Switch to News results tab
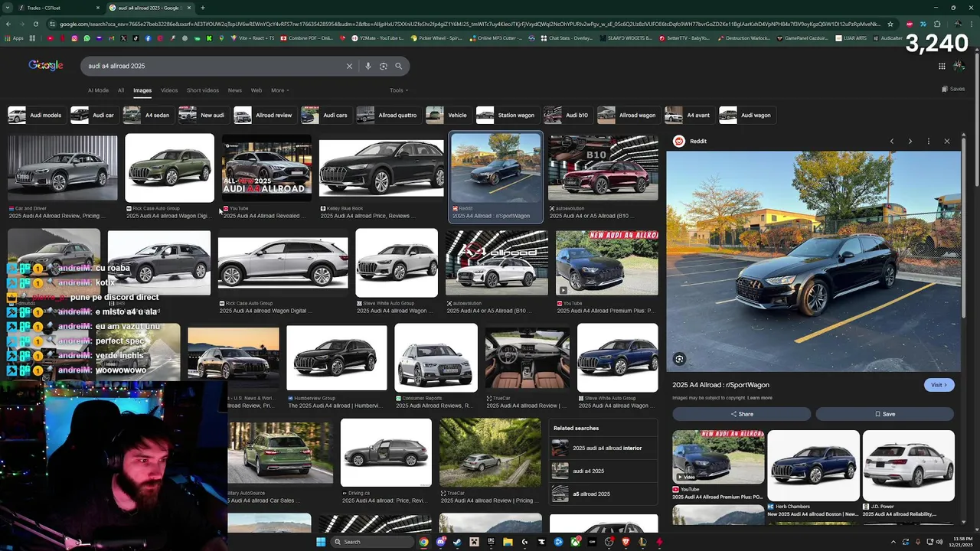This screenshot has height=551, width=980. click(235, 90)
